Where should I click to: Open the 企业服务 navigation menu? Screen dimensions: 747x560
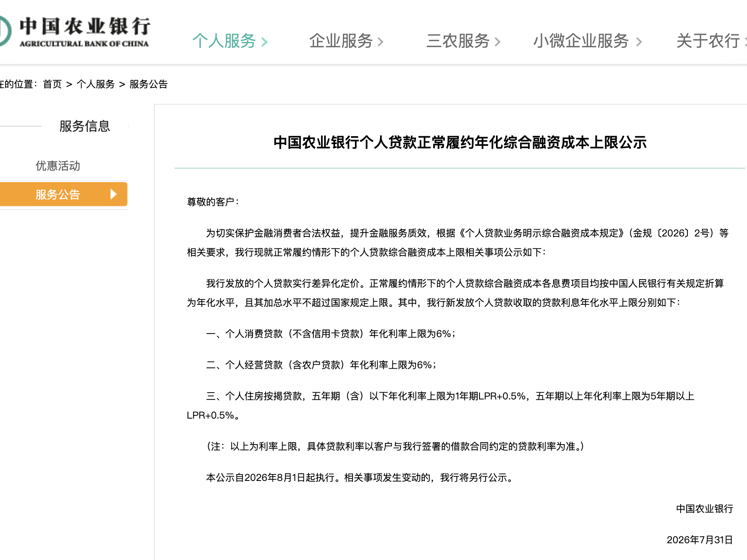coord(341,41)
